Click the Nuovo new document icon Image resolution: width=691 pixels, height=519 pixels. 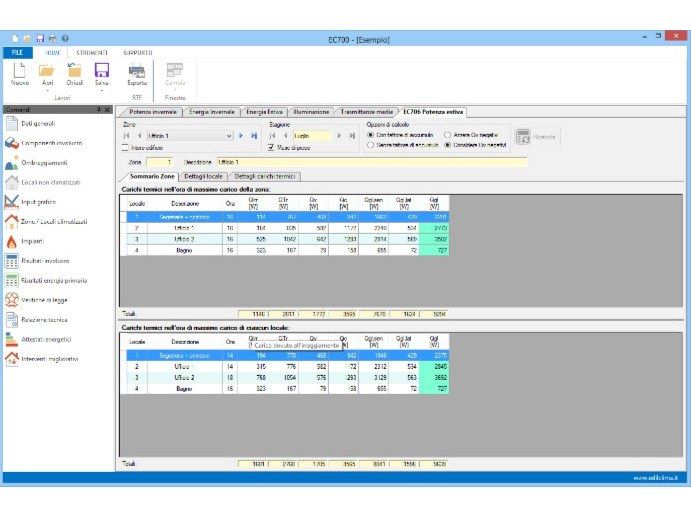point(19,70)
